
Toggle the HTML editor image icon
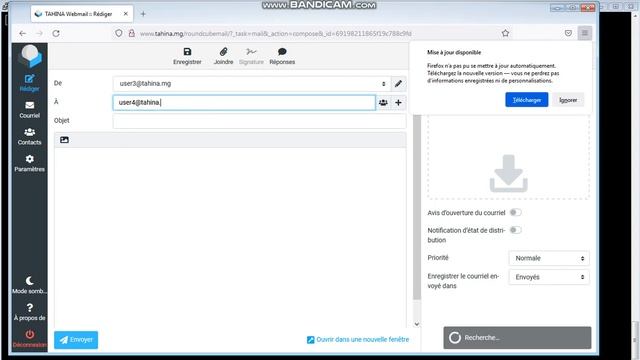click(64, 140)
